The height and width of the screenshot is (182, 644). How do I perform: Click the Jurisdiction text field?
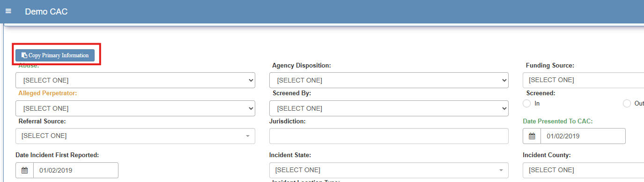coord(389,136)
